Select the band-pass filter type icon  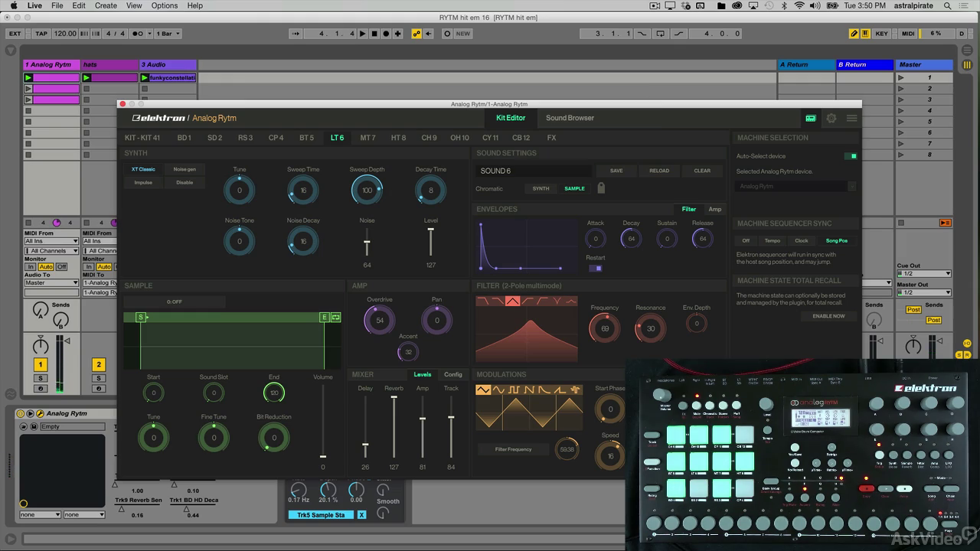coord(512,301)
